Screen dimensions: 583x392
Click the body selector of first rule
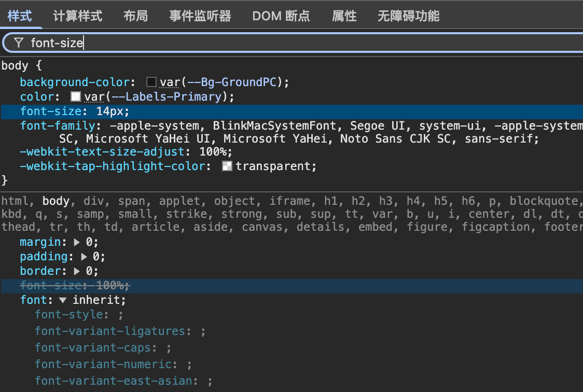pyautogui.click(x=15, y=66)
